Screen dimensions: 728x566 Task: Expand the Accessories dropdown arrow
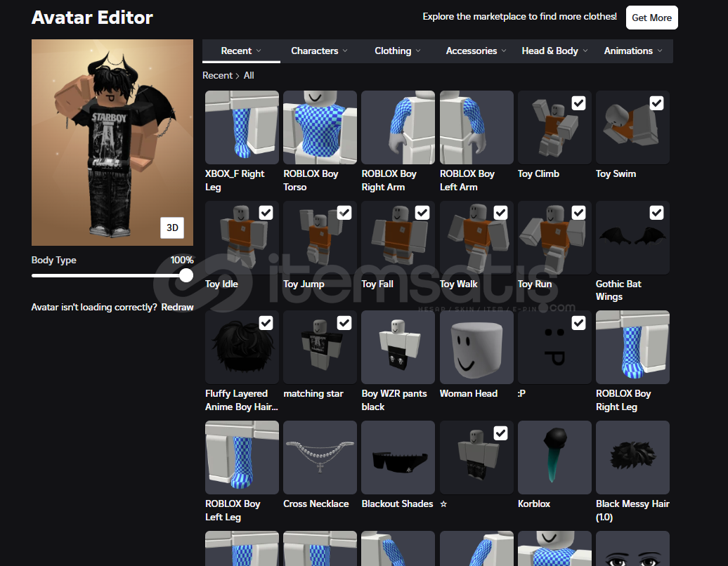pos(504,51)
